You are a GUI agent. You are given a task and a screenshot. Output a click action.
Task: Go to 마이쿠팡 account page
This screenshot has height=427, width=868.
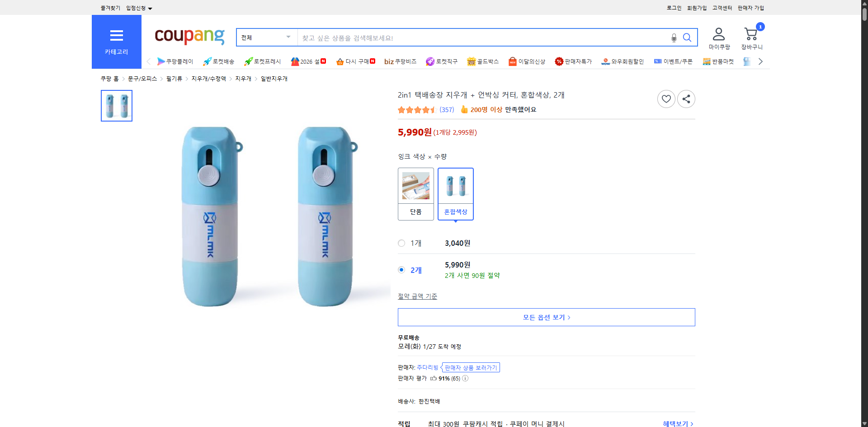pos(718,36)
